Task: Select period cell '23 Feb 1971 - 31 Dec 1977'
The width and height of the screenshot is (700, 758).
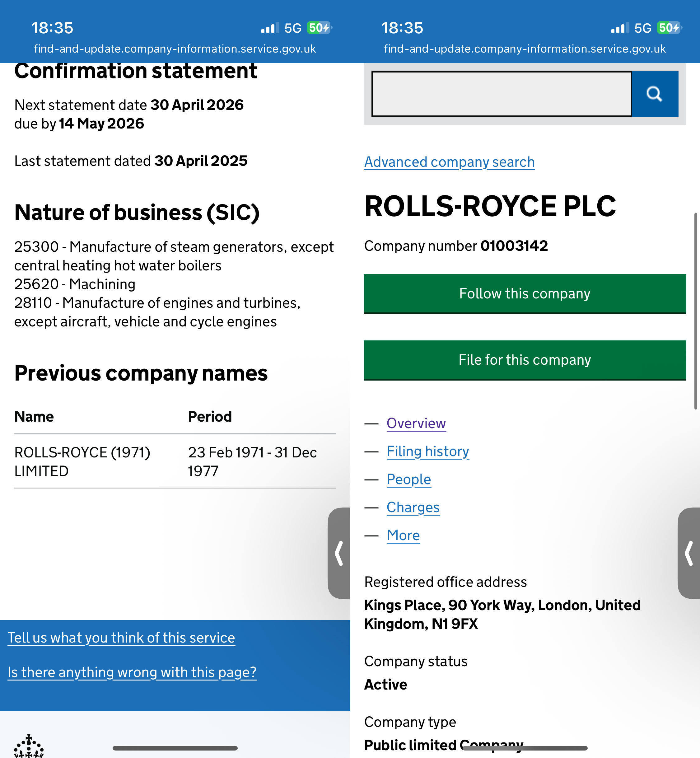Action: pyautogui.click(x=252, y=462)
